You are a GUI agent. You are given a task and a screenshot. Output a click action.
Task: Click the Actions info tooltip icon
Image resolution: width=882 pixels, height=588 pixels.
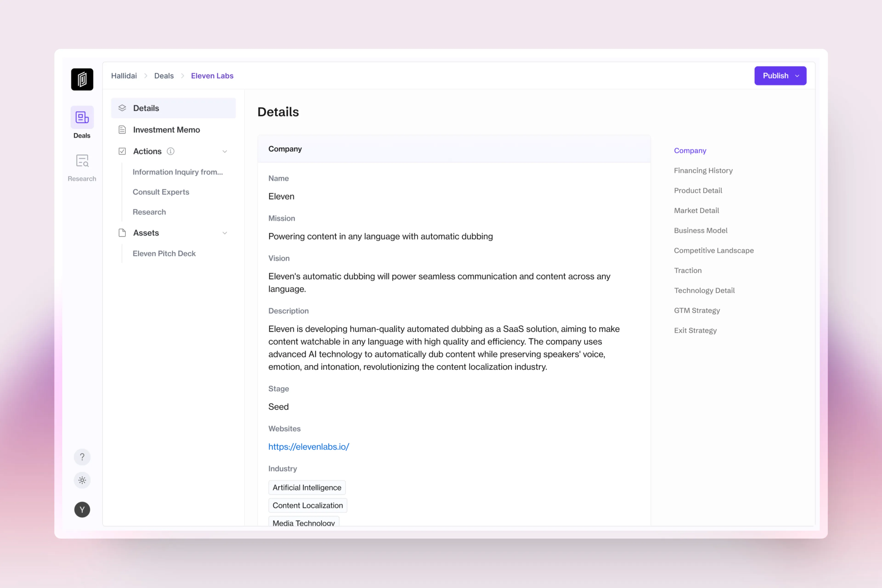pos(170,152)
